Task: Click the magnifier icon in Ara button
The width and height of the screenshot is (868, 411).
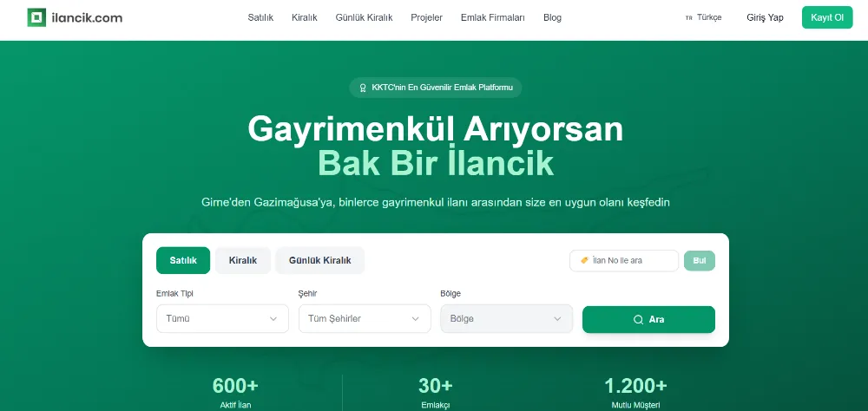Action: click(638, 319)
